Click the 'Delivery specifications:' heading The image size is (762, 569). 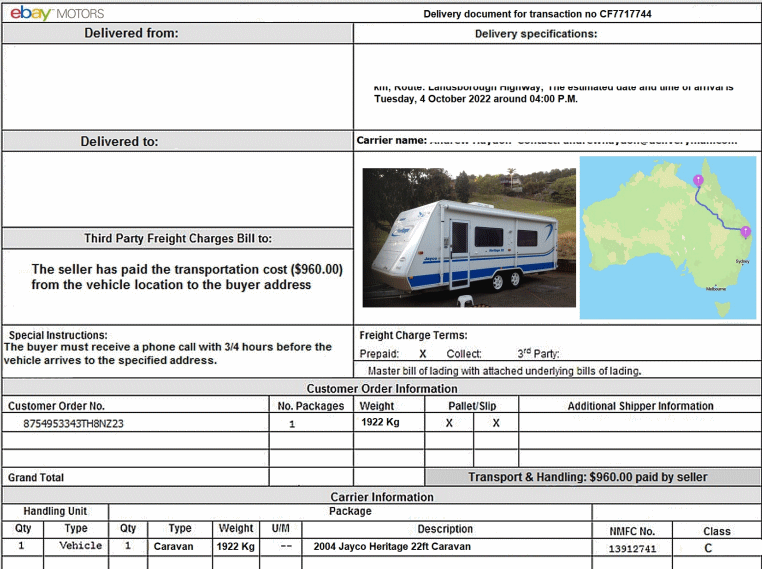coord(536,34)
